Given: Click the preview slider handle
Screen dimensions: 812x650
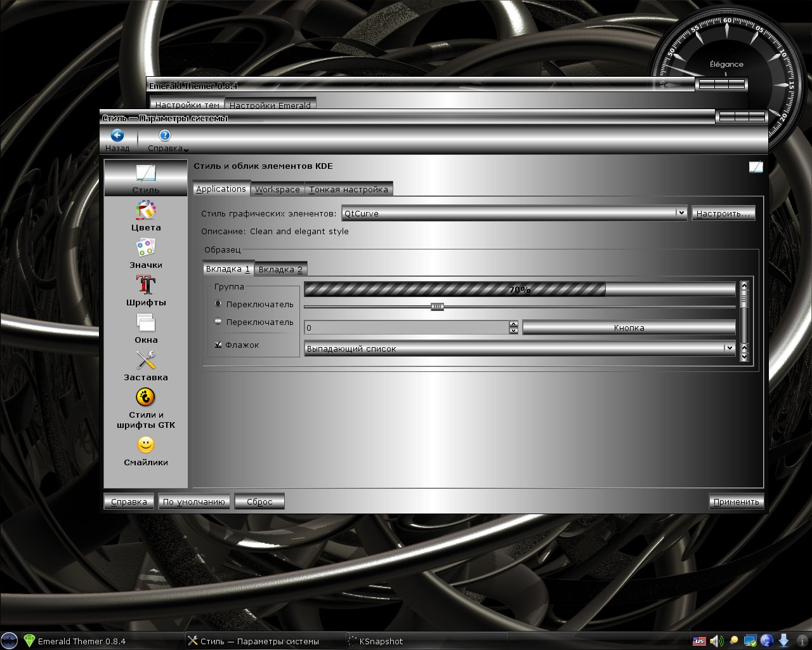Looking at the screenshot, I should tap(437, 307).
